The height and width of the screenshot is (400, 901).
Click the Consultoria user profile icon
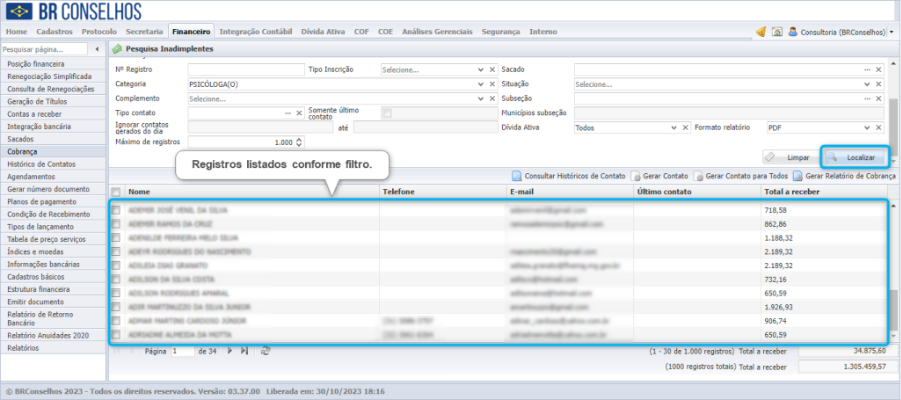pos(793,32)
